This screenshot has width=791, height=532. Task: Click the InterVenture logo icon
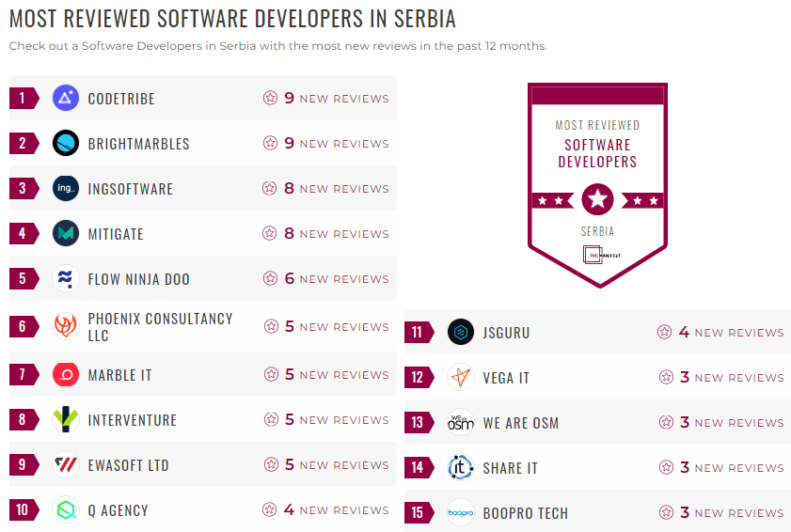click(x=66, y=419)
